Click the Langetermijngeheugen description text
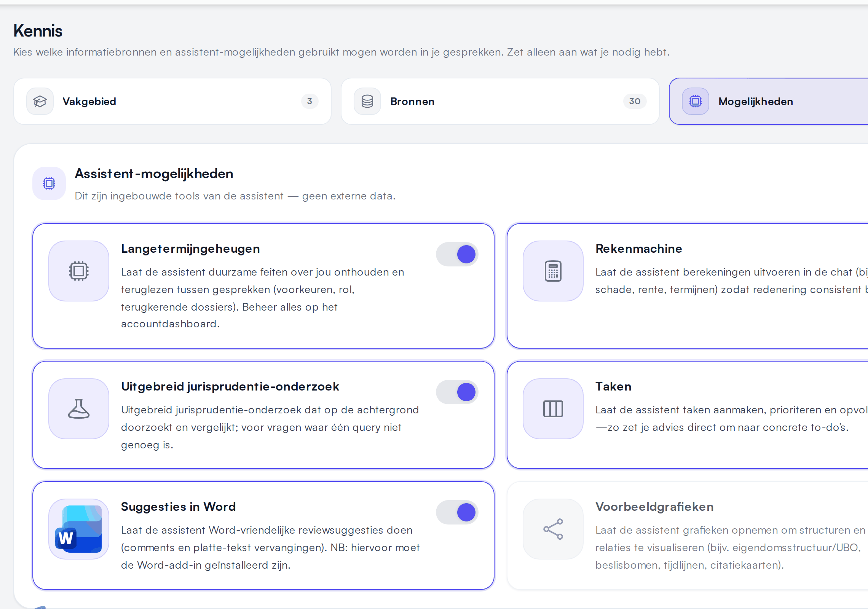Image resolution: width=868 pixels, height=609 pixels. [263, 298]
